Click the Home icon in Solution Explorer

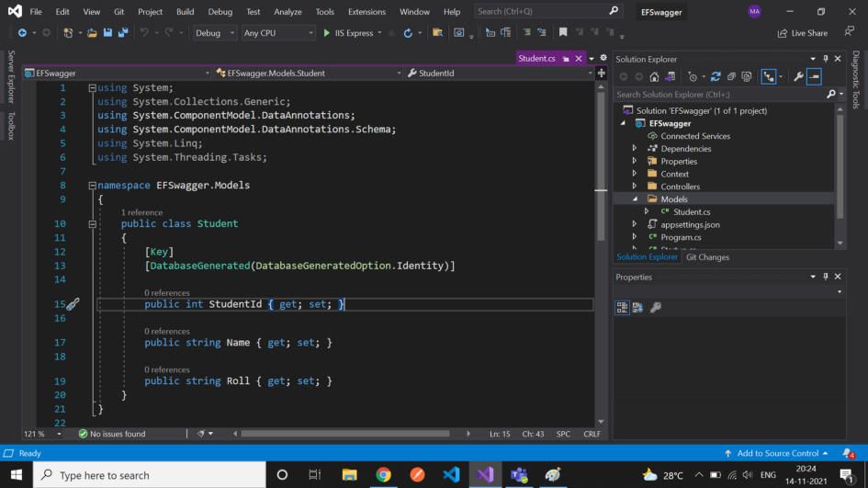coord(654,77)
